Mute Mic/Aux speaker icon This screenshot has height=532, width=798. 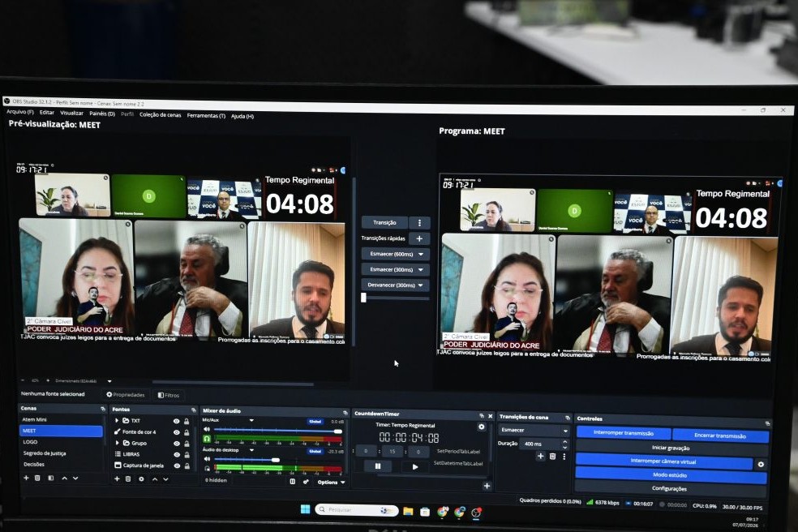[x=207, y=429]
